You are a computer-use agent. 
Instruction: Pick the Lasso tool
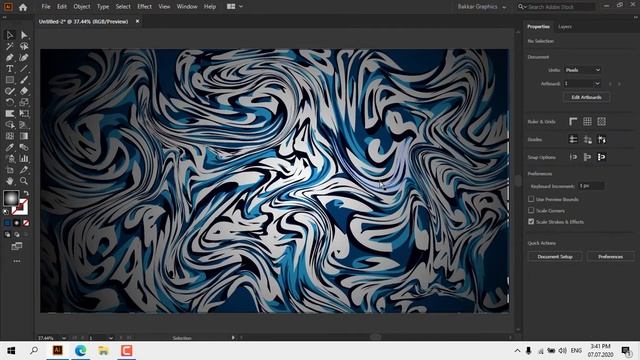click(24, 46)
